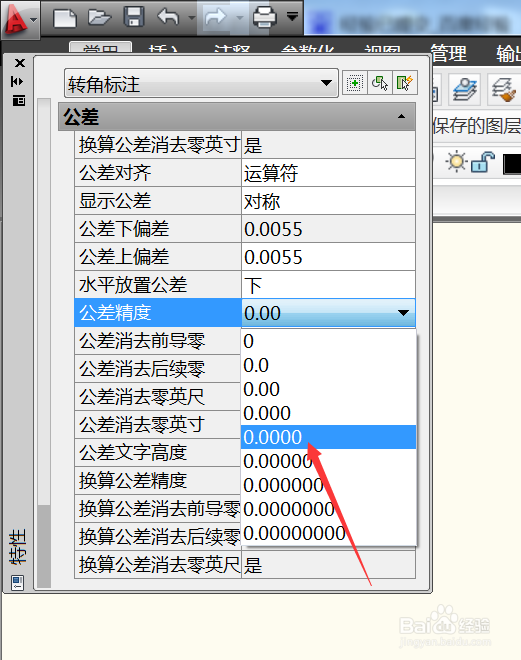The width and height of the screenshot is (521, 660).
Task: Select the 换算公差消去后续零 property row
Action: point(158,536)
